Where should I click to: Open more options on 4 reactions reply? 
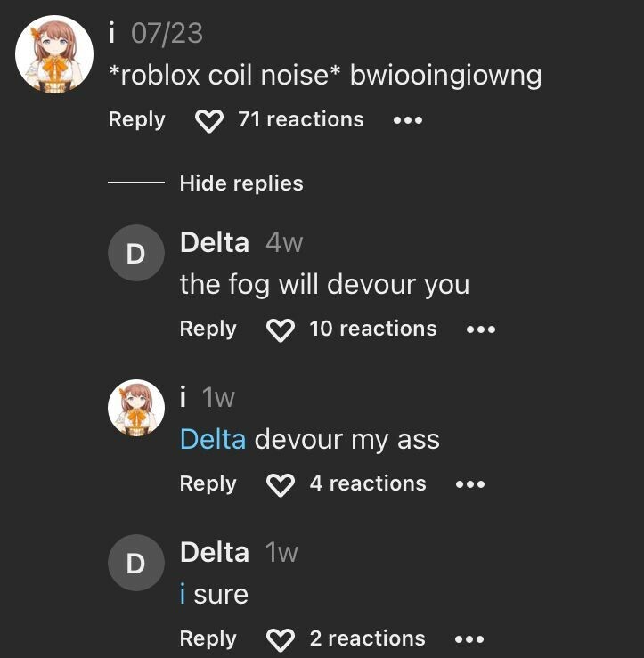470,484
